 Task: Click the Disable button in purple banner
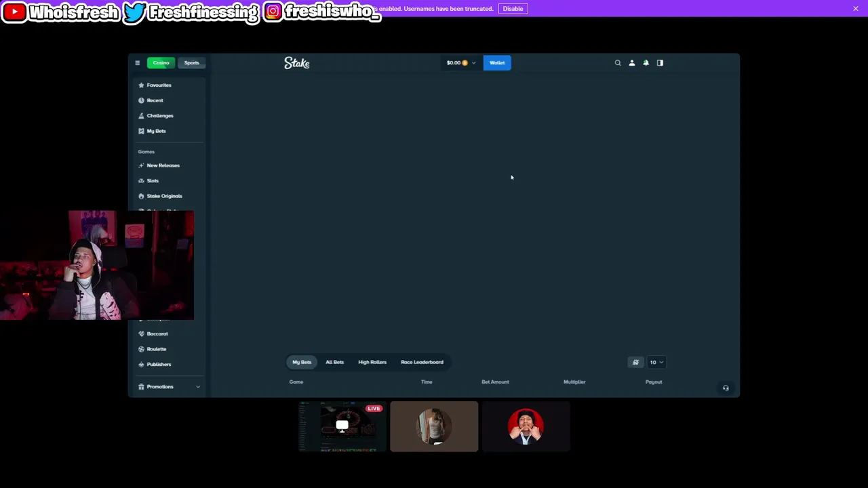click(513, 9)
